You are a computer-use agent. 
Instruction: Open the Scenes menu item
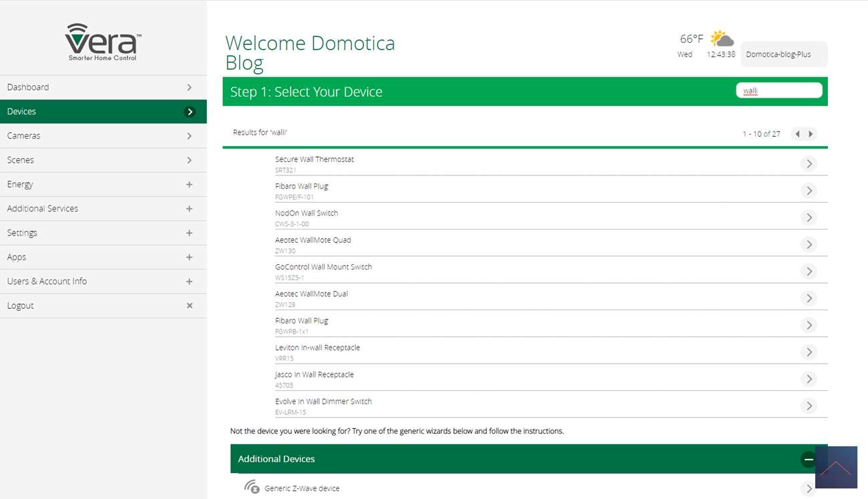coord(103,160)
